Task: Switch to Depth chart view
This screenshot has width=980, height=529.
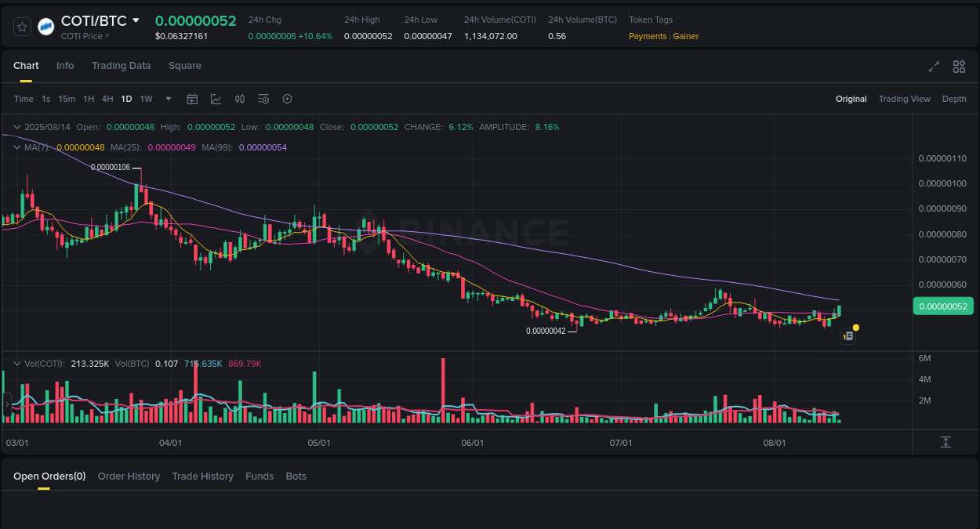Action: [954, 99]
